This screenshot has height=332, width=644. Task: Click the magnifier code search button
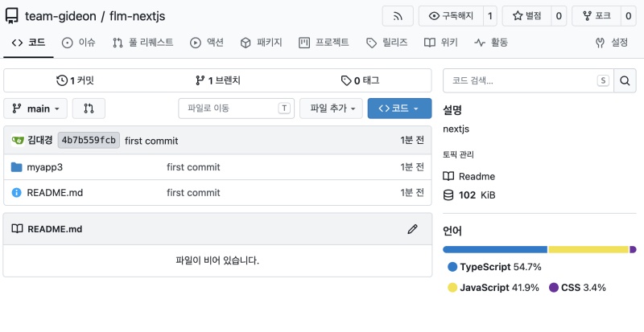(x=625, y=80)
